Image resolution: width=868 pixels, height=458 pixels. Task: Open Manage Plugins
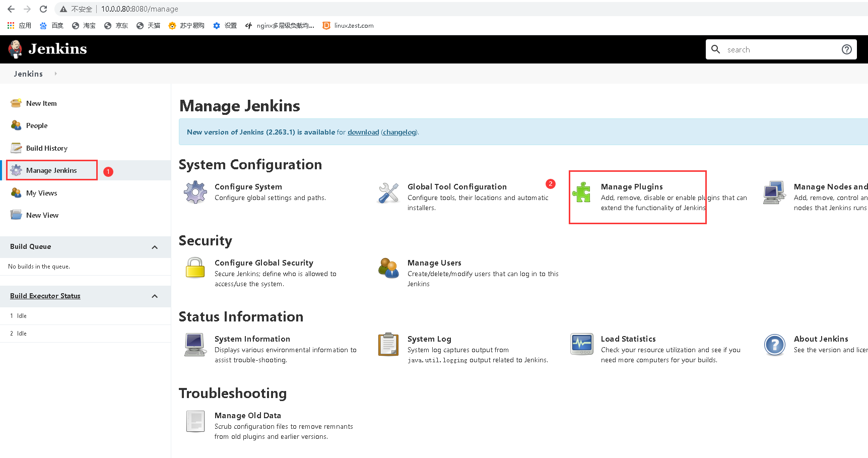point(632,186)
